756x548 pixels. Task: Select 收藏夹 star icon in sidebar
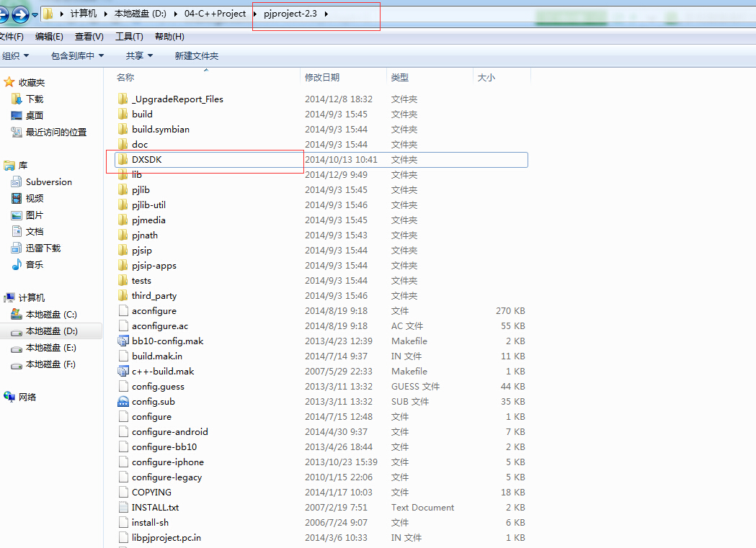click(9, 82)
